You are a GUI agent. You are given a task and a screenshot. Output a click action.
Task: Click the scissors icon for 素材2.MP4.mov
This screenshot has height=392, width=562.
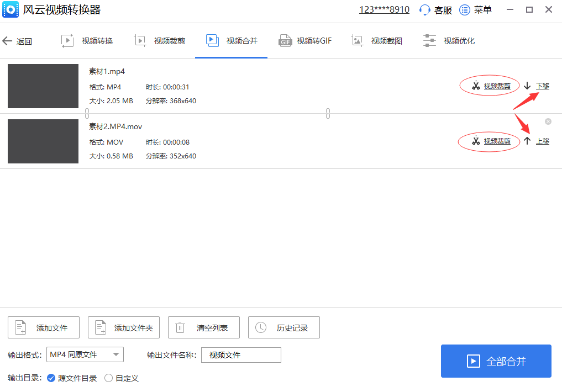pyautogui.click(x=476, y=141)
